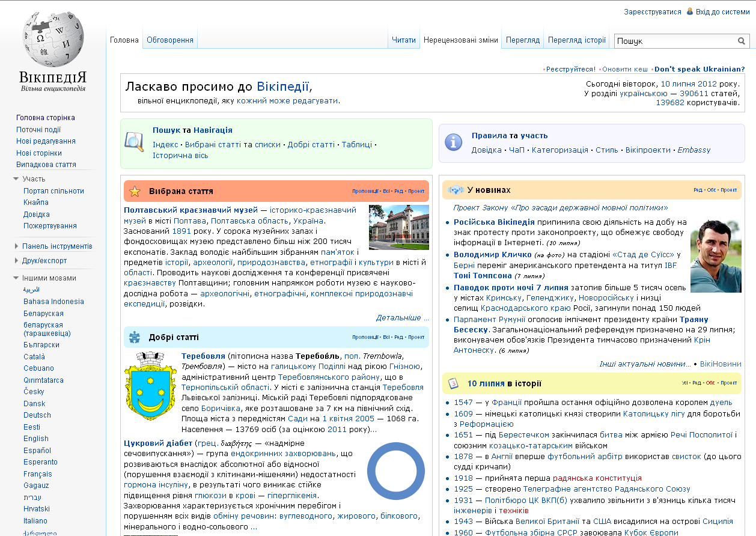This screenshot has width=756, height=536.
Task: Click the Don't speak Ukrainian? link
Action: 700,69
